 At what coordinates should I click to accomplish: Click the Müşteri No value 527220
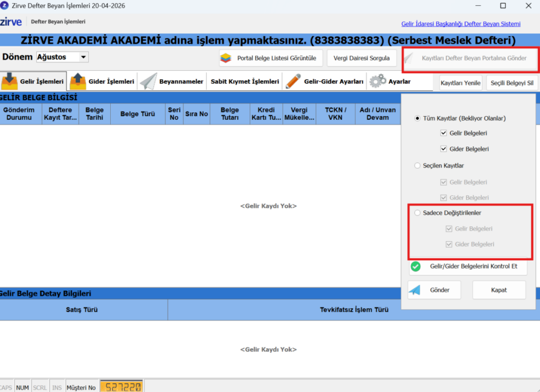point(122,387)
